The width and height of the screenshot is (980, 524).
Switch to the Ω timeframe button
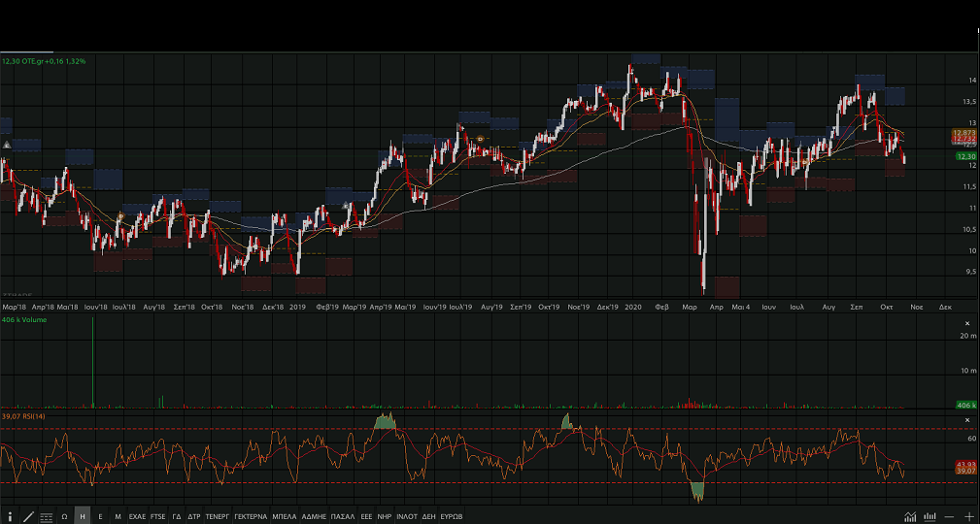(x=64, y=516)
